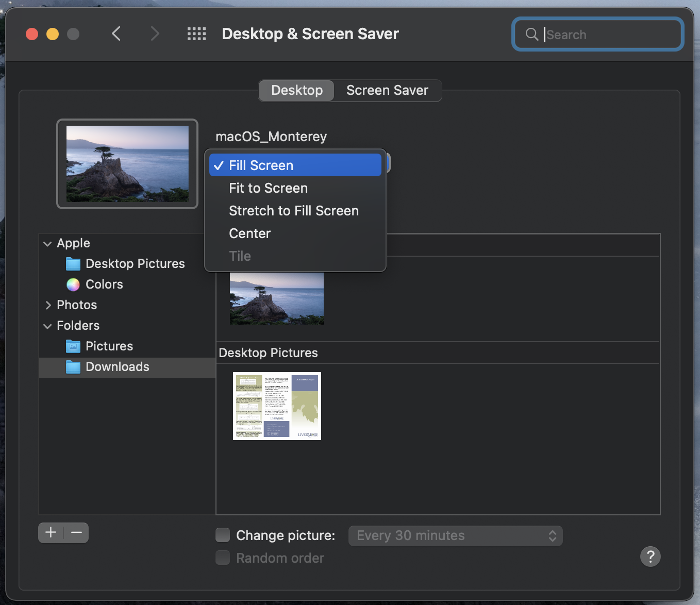The image size is (700, 605).
Task: Remove folder using the minus button
Action: point(77,533)
